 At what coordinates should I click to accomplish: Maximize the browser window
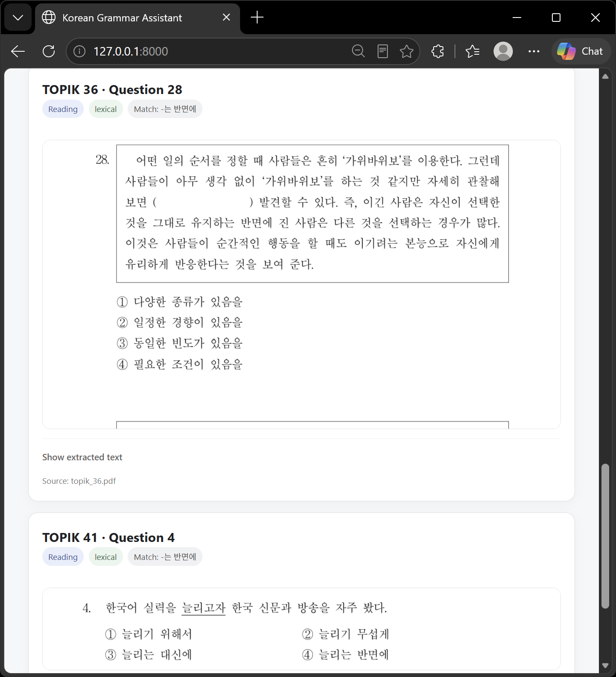click(x=556, y=18)
